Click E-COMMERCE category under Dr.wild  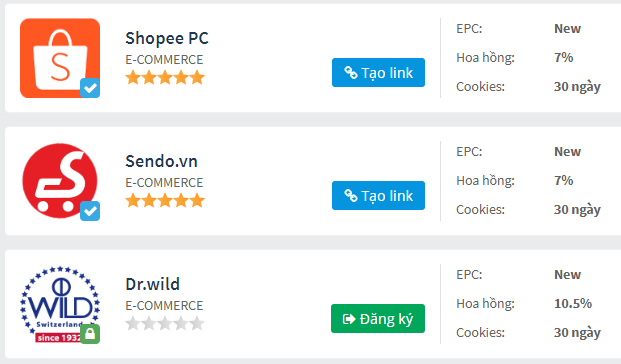pyautogui.click(x=164, y=305)
